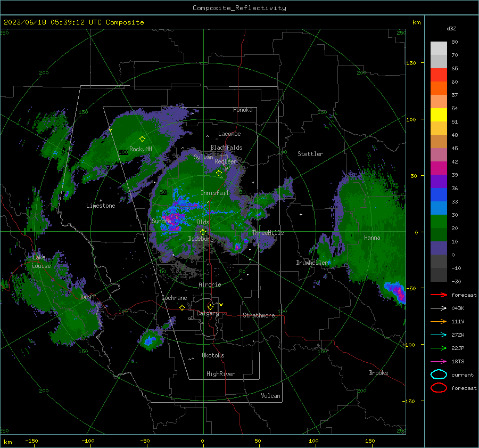The image size is (479, 448).
Task: Select the magenta swatch above 39 dBZ
Action: click(x=439, y=168)
